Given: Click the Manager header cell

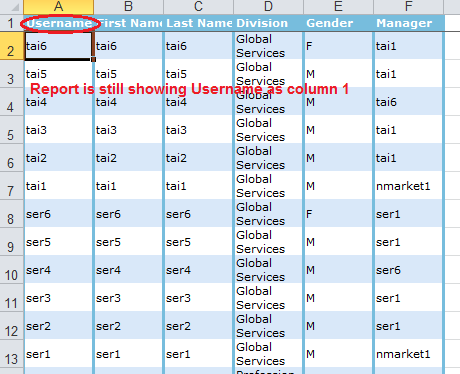Looking at the screenshot, I should [x=408, y=23].
